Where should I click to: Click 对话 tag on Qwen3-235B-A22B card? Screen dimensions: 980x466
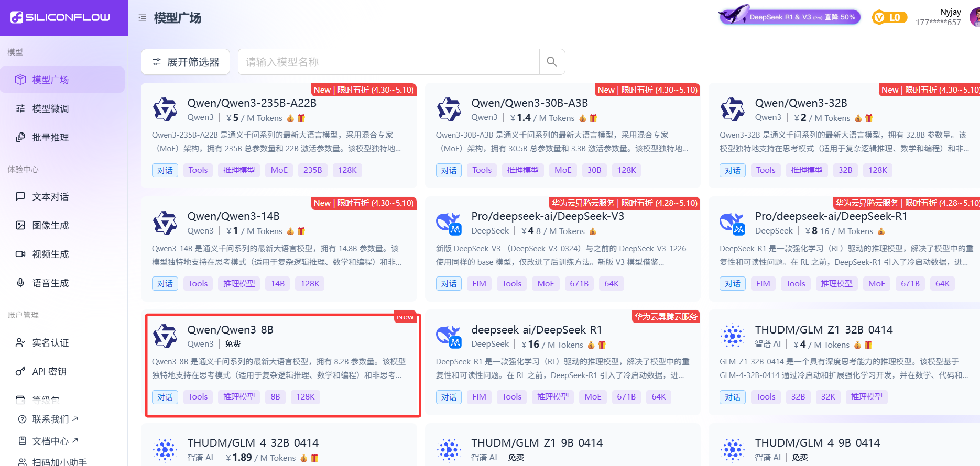click(x=165, y=170)
